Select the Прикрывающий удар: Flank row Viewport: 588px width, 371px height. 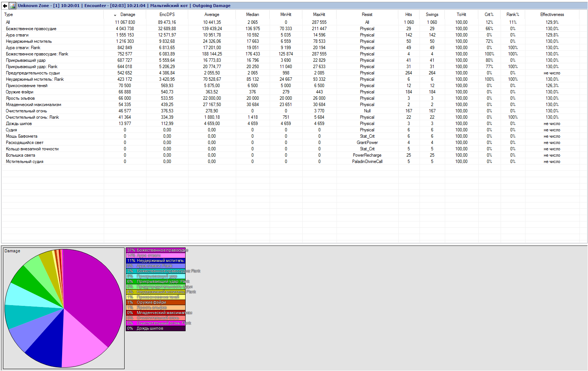pos(294,67)
